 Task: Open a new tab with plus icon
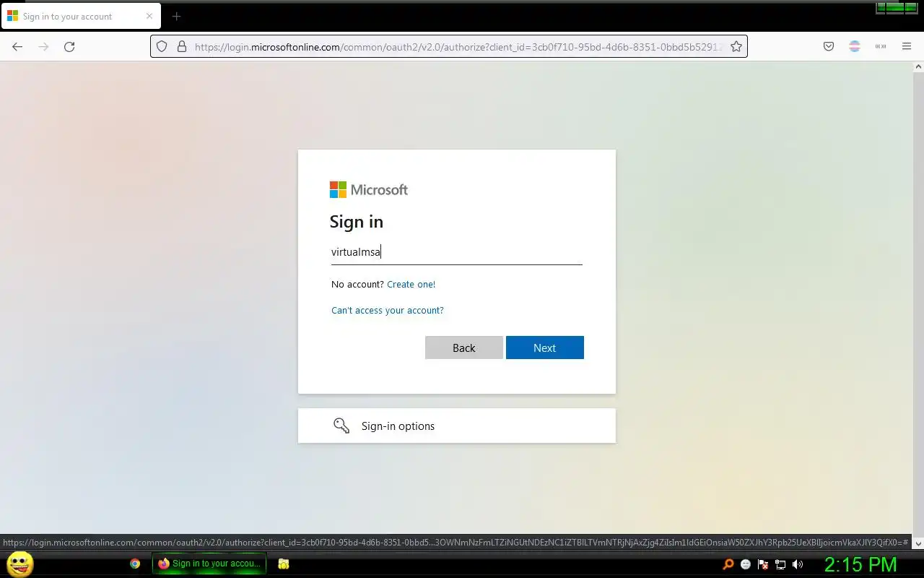click(x=176, y=16)
